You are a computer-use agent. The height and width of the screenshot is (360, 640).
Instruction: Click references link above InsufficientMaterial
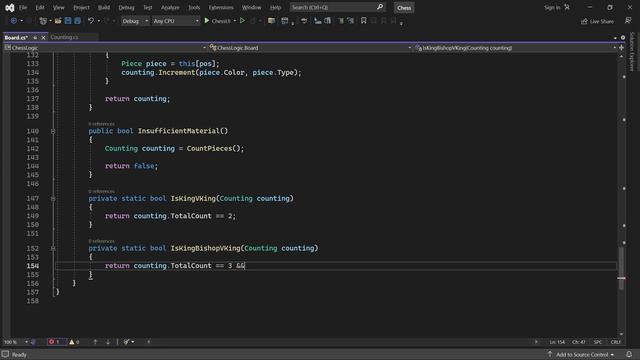tap(101, 124)
